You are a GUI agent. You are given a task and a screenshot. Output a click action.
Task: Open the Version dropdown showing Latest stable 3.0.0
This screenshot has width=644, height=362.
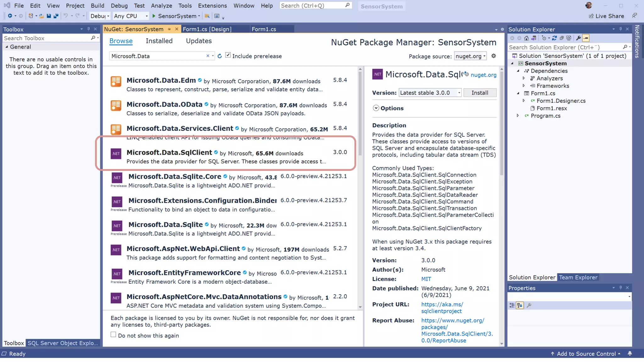tap(430, 93)
